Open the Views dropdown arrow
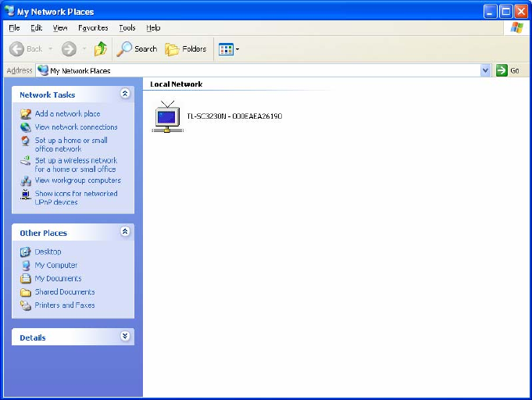The image size is (532, 400). (237, 49)
